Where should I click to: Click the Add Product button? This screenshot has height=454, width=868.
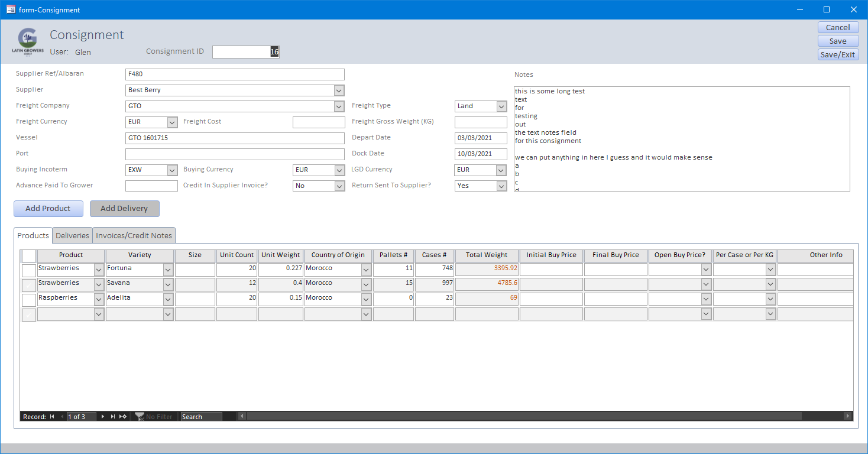[48, 209]
